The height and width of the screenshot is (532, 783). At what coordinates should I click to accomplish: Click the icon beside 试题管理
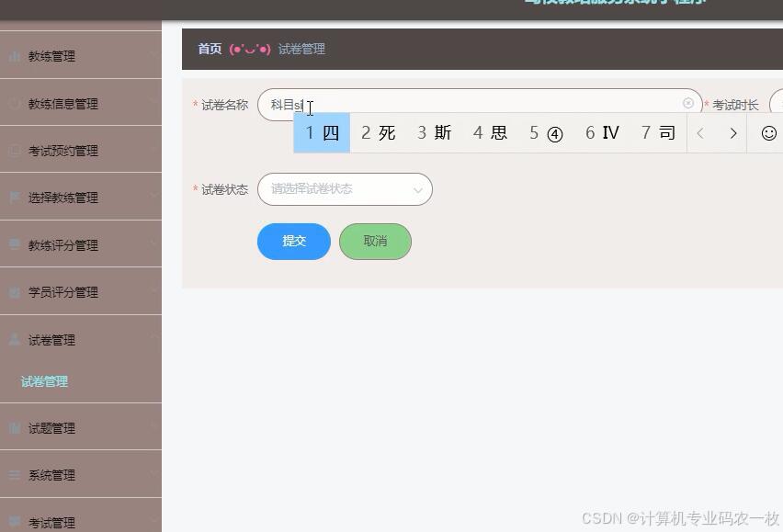pyautogui.click(x=15, y=427)
